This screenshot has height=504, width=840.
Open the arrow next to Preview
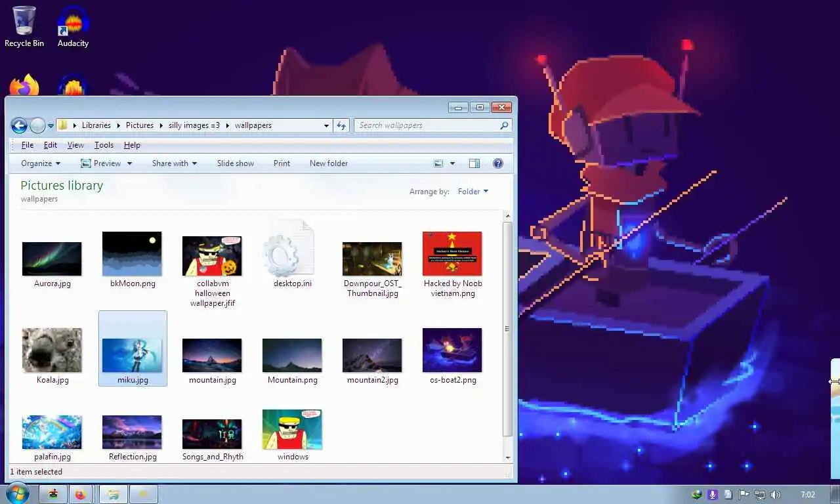click(x=129, y=163)
